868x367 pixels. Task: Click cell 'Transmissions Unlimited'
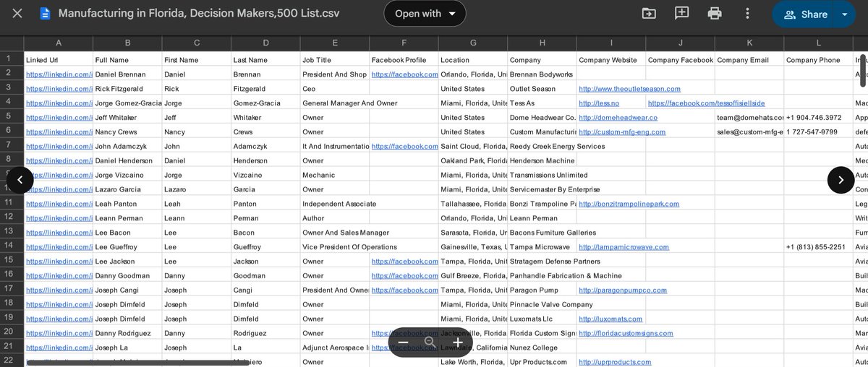click(548, 175)
